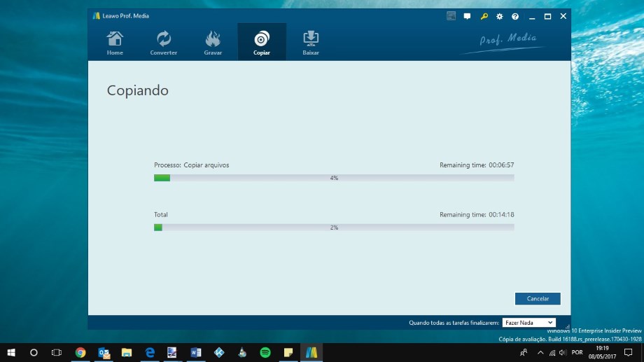Show hidden system tray icons
This screenshot has height=362, width=644.
(x=539, y=352)
